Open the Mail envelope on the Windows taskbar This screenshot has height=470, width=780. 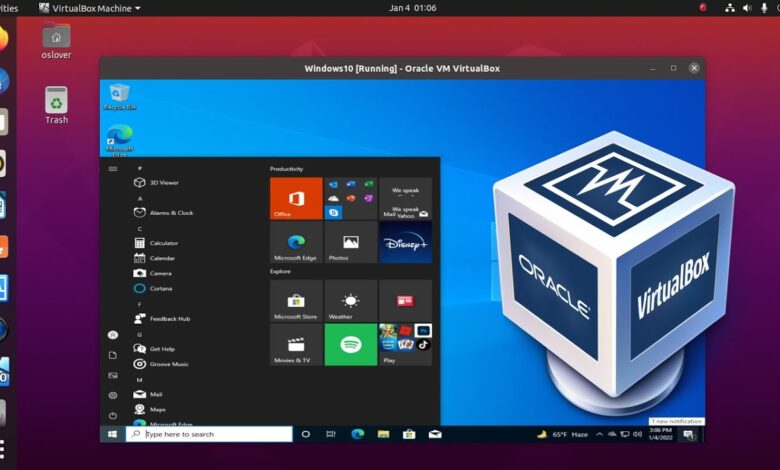click(x=435, y=434)
